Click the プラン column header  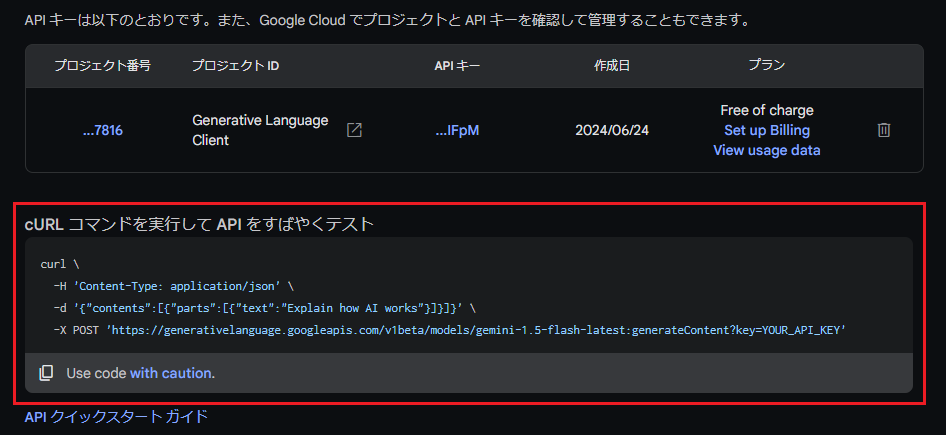point(767,66)
